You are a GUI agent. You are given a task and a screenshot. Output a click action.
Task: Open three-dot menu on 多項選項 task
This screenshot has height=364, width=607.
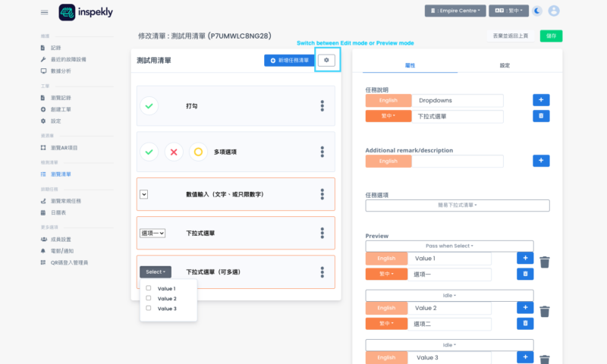click(322, 152)
